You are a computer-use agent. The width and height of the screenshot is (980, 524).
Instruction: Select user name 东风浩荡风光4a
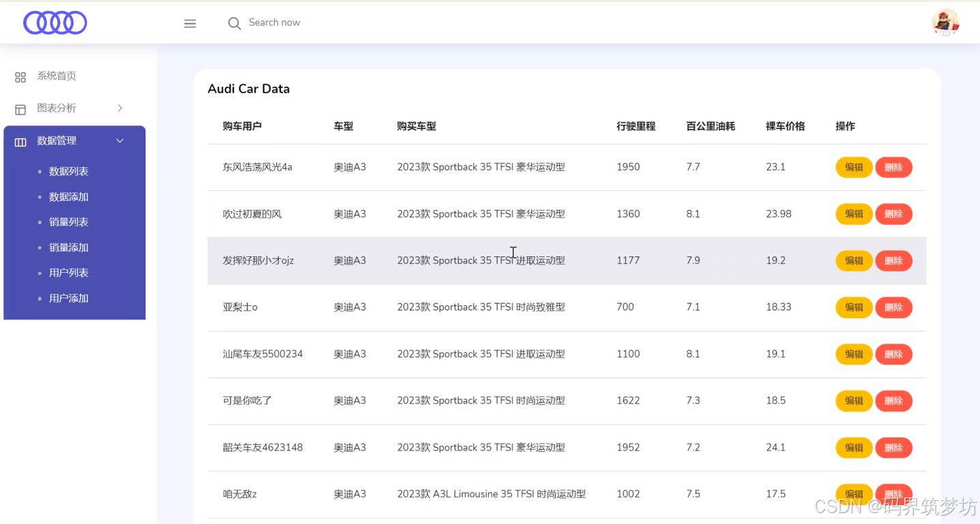pos(257,167)
